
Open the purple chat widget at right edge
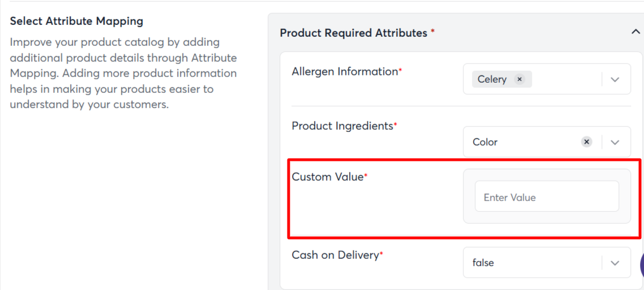641,265
